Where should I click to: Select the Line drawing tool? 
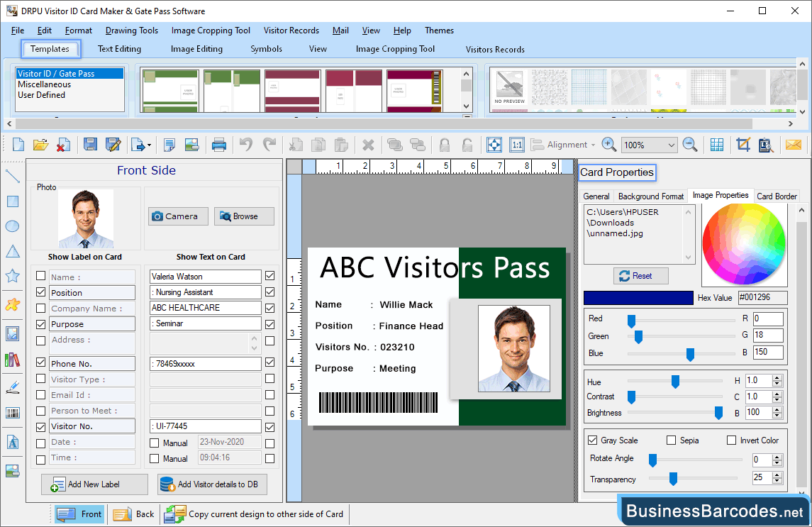coord(13,176)
